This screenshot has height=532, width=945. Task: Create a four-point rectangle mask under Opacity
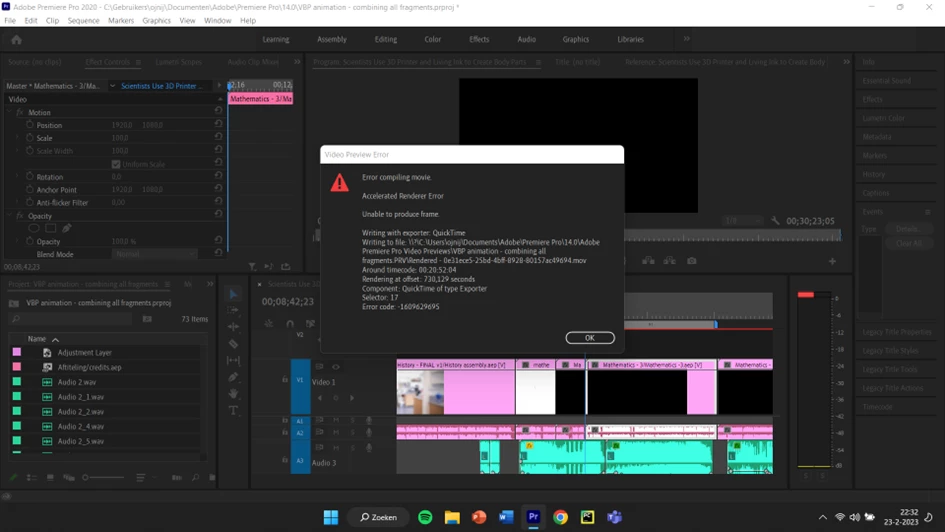(51, 228)
